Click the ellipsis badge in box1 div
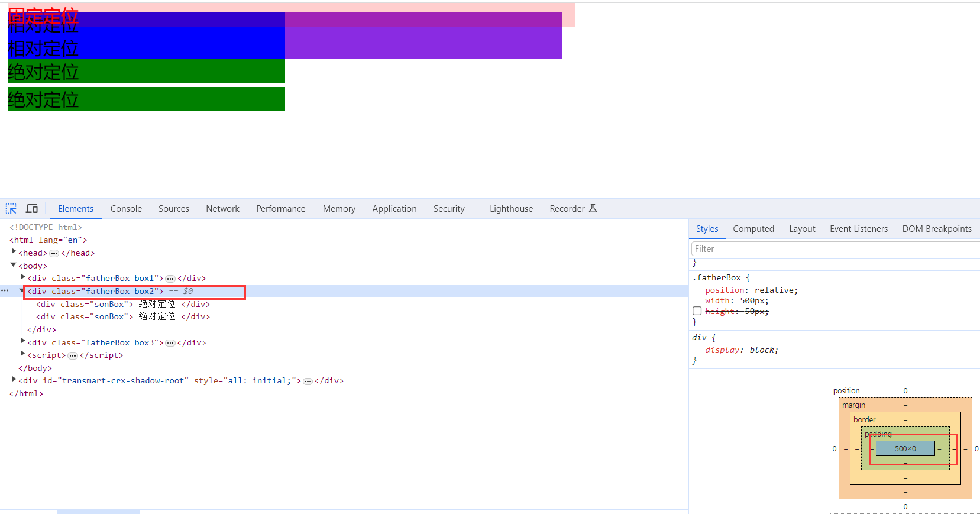 [x=170, y=279]
